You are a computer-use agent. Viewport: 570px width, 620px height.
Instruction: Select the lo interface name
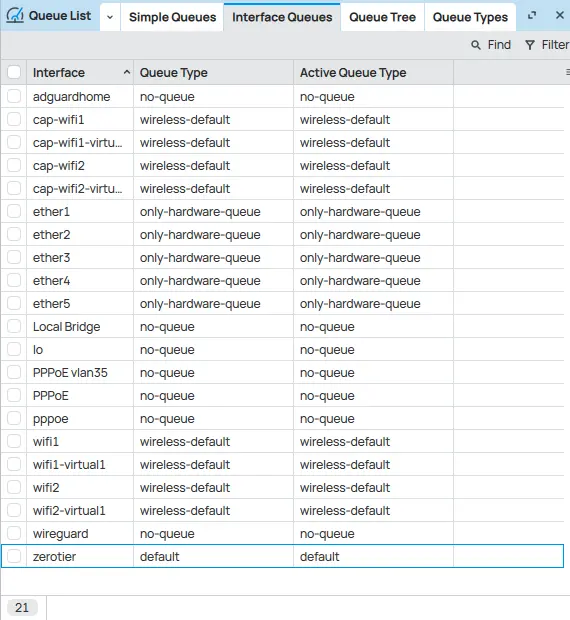(x=38, y=350)
